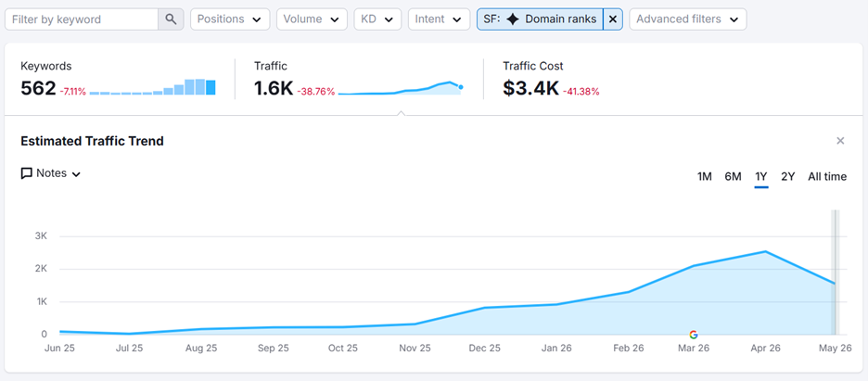Expand the Advanced filters dropdown

(687, 19)
